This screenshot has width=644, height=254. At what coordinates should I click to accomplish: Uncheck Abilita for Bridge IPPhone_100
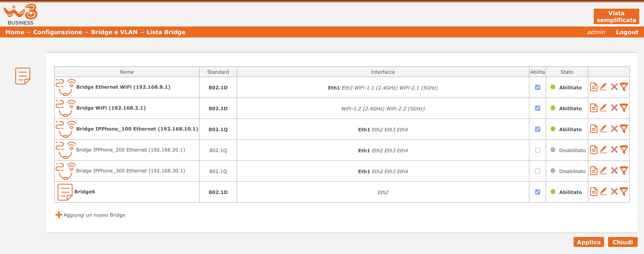pyautogui.click(x=537, y=129)
